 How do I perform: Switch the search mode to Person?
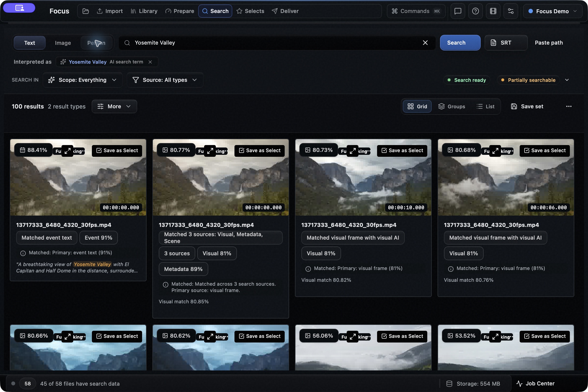point(96,43)
